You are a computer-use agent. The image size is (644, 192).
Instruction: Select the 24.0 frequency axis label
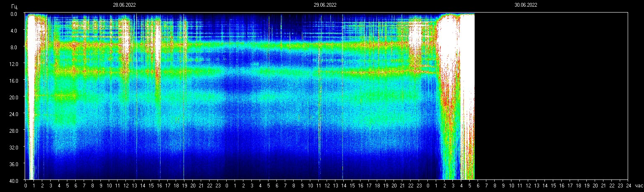13,114
